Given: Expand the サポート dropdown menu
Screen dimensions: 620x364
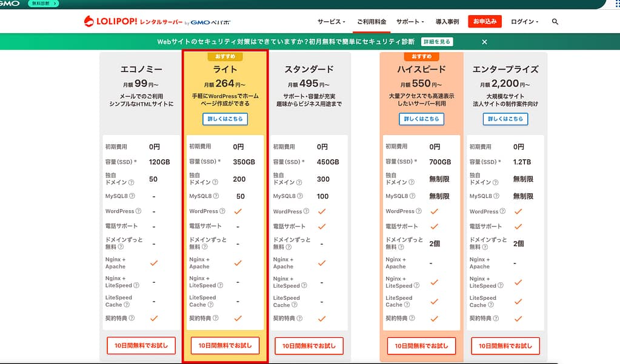Looking at the screenshot, I should pyautogui.click(x=410, y=22).
